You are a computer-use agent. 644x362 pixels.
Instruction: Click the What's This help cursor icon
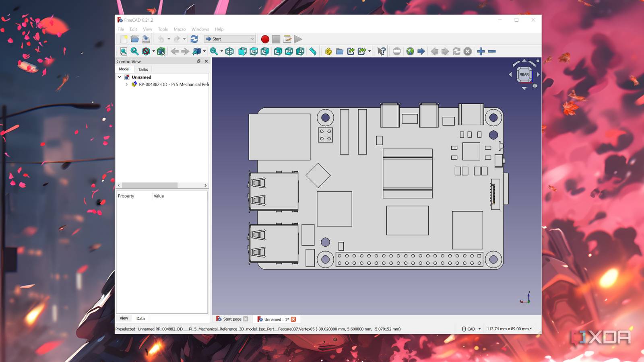(x=381, y=51)
